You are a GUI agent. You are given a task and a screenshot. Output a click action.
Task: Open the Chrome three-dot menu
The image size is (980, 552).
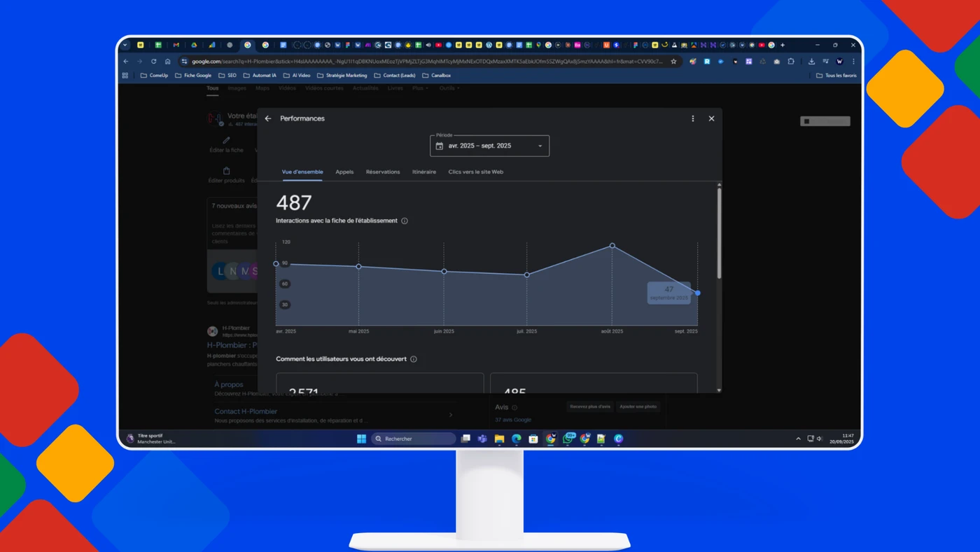click(853, 62)
